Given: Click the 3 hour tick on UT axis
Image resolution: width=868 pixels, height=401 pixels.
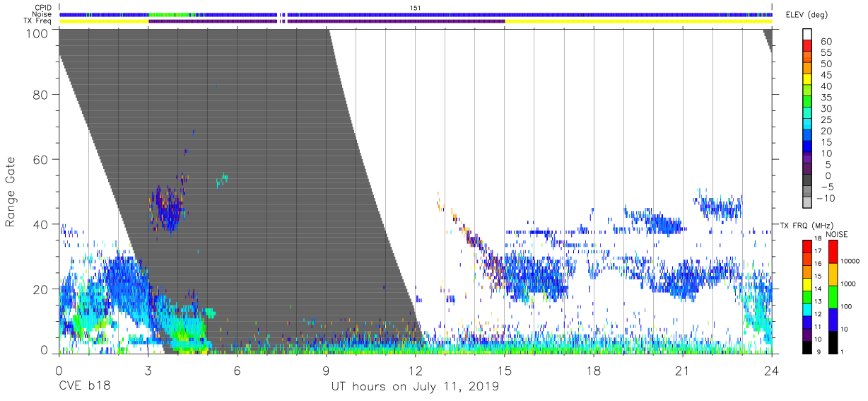Looking at the screenshot, I should (148, 370).
